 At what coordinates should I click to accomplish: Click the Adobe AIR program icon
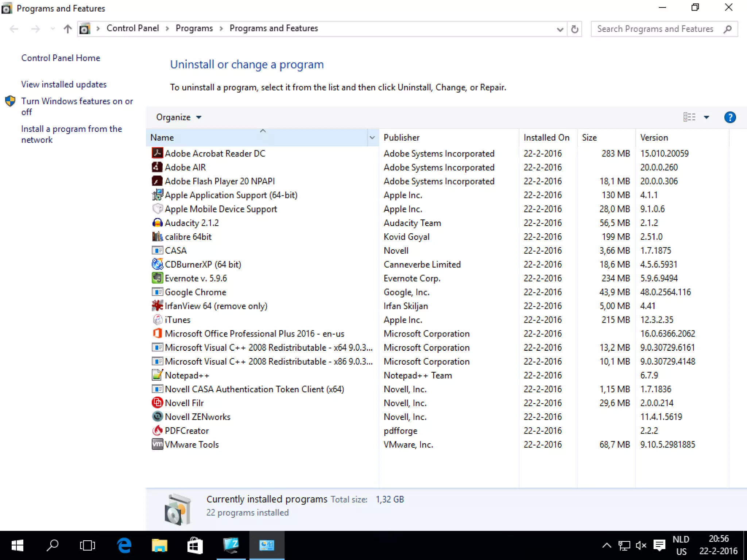tap(157, 167)
